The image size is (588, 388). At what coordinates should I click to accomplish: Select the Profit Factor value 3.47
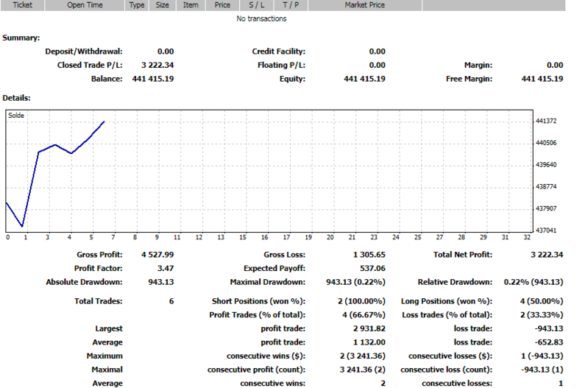pyautogui.click(x=166, y=269)
